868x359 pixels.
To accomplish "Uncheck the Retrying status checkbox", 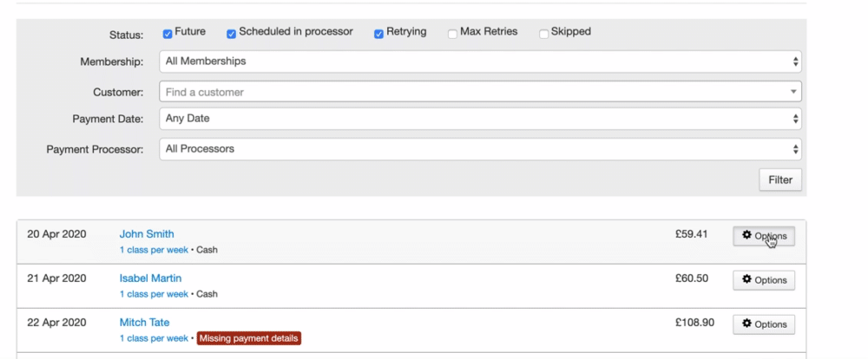I will click(x=379, y=34).
